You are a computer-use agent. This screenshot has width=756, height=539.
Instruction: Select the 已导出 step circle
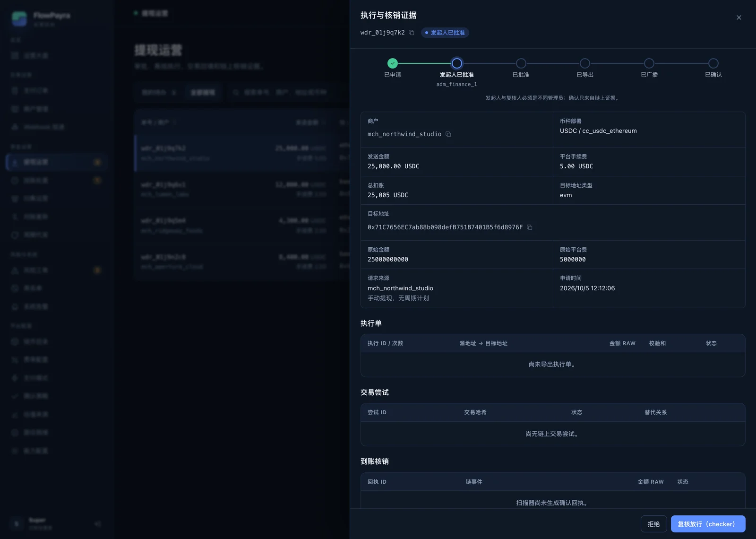tap(585, 63)
